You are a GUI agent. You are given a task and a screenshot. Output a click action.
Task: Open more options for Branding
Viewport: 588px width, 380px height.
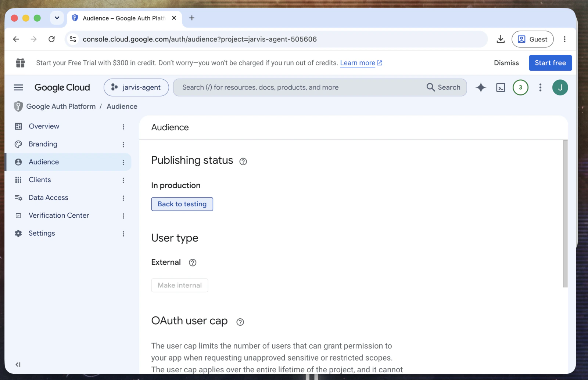pyautogui.click(x=123, y=145)
